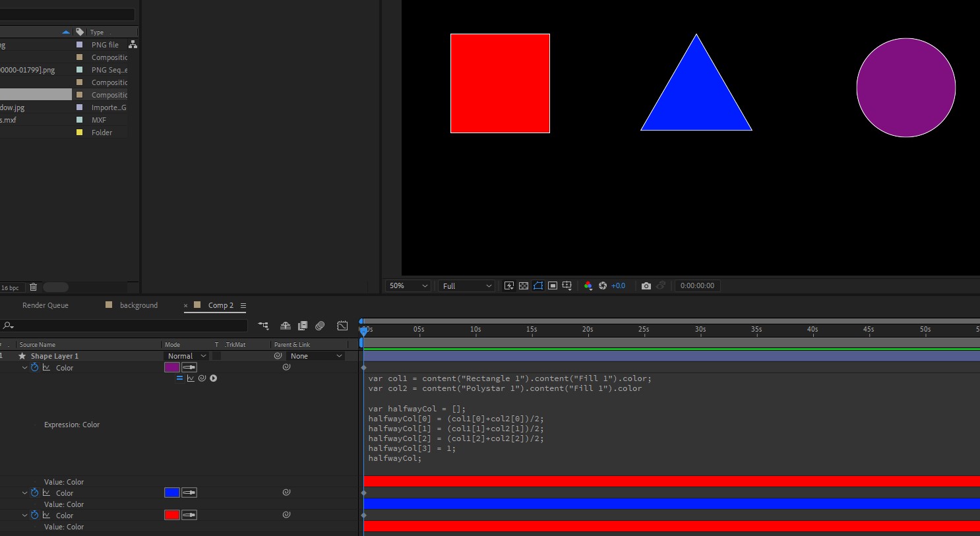The image size is (980, 536).
Task: Open the expression language menu arrow
Action: 213,378
